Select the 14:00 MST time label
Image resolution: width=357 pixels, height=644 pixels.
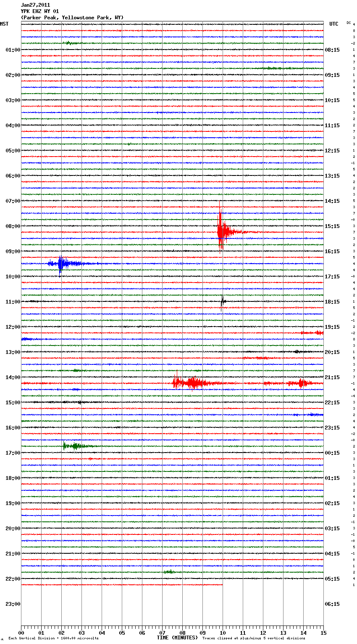coord(13,377)
